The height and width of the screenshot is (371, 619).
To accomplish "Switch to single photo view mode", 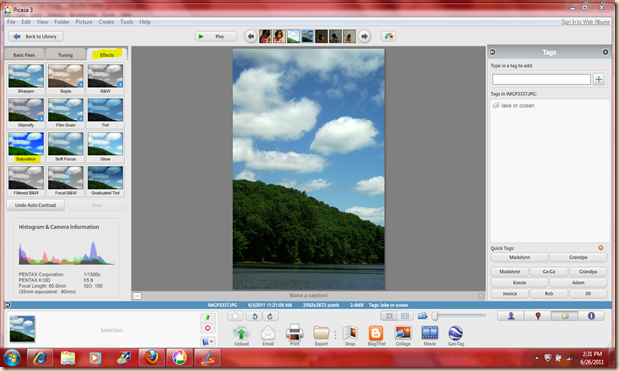I will point(389,316).
